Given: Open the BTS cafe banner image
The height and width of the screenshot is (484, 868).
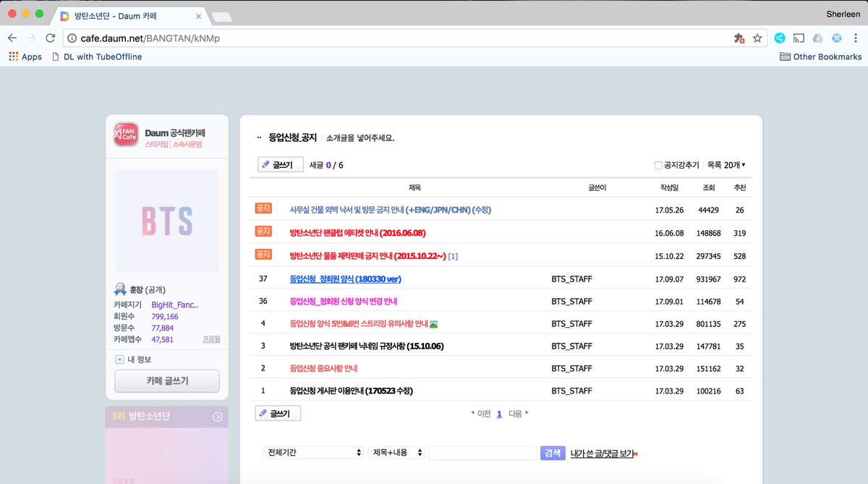Looking at the screenshot, I should pyautogui.click(x=167, y=221).
